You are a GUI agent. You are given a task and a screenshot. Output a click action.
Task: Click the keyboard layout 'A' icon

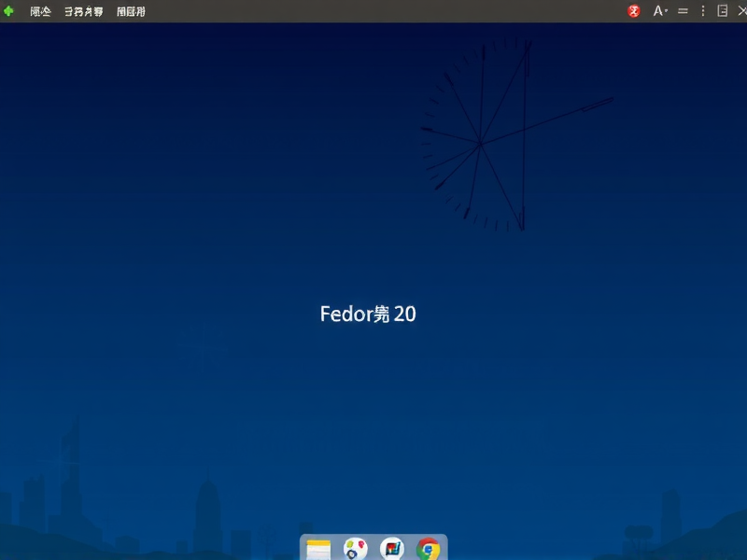(x=656, y=10)
